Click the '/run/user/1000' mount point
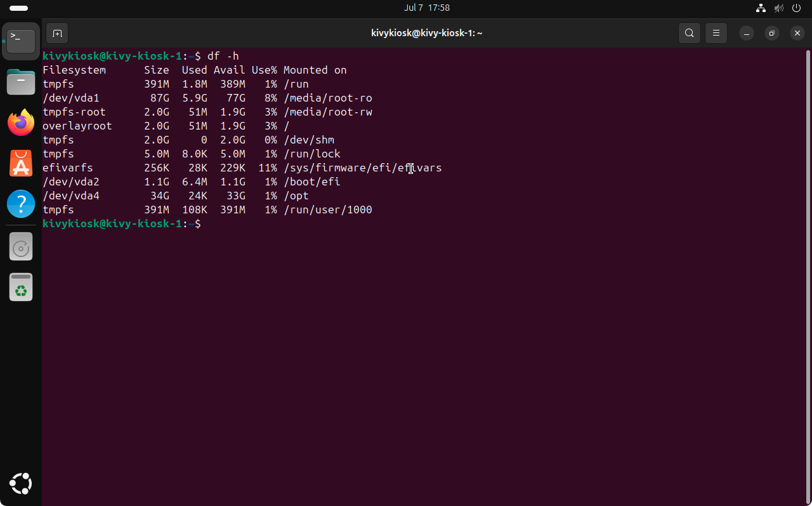Viewport: 812px width, 506px height. pyautogui.click(x=328, y=210)
